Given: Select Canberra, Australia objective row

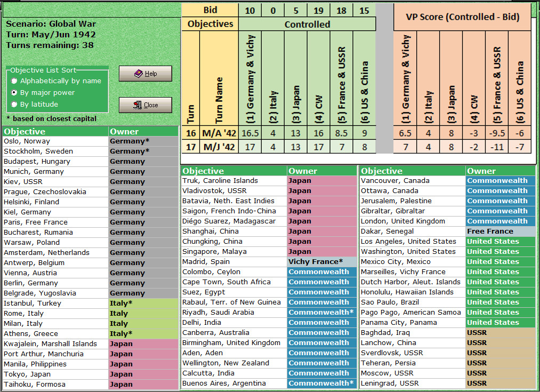Looking at the screenshot, I should pyautogui.click(x=269, y=333).
